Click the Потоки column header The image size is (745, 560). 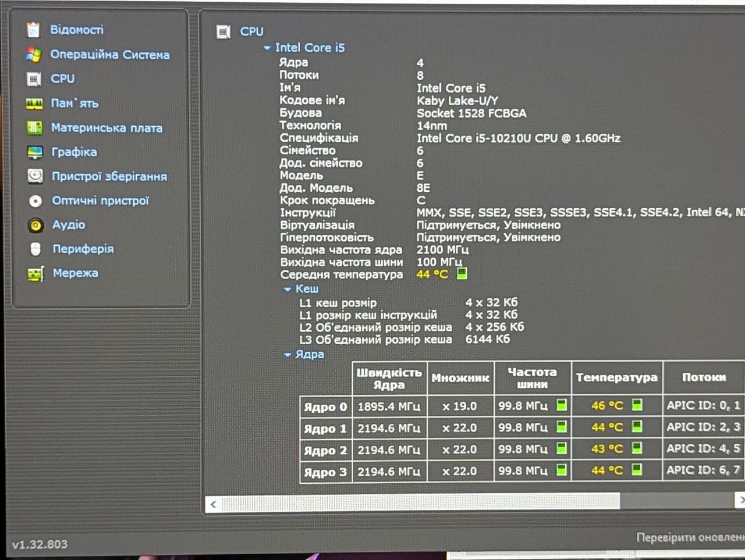[704, 377]
